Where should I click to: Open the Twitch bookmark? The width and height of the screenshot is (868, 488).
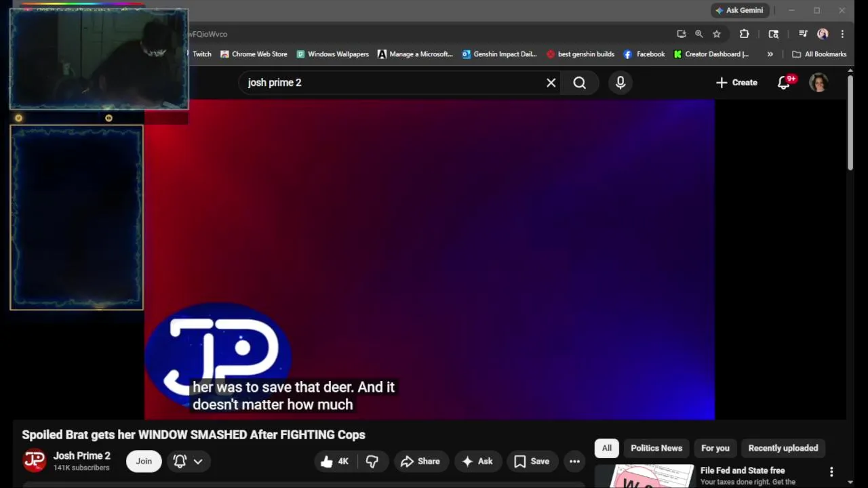click(201, 54)
